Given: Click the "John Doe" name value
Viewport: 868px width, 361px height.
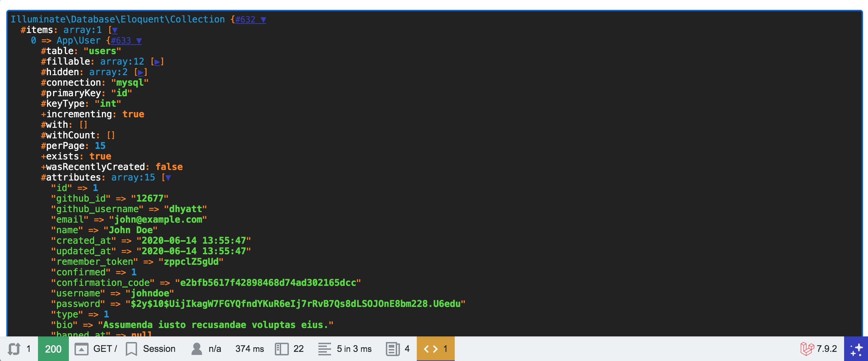Looking at the screenshot, I should [130, 230].
